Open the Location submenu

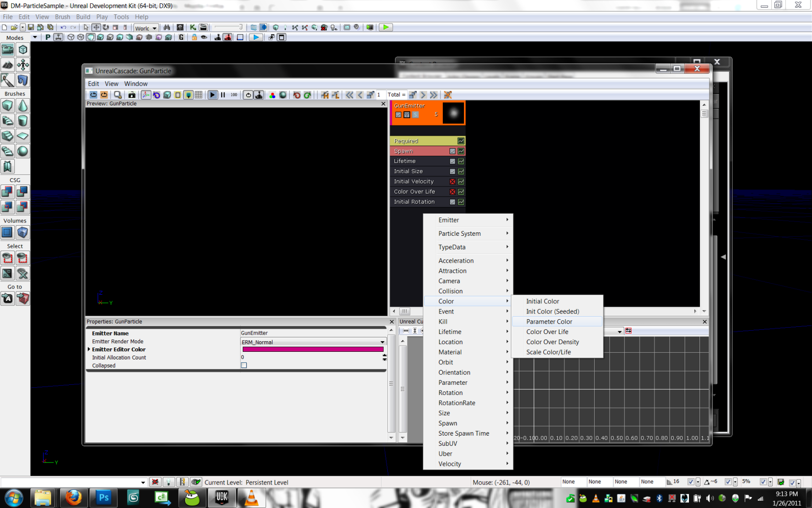tap(468, 342)
